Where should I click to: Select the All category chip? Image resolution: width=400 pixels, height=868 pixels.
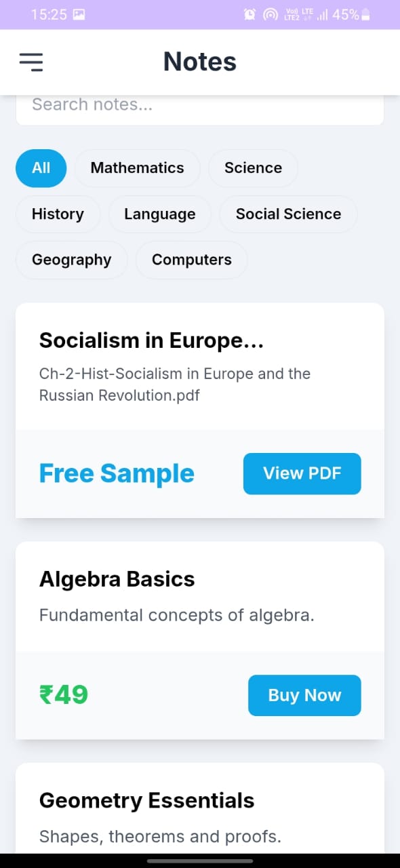[x=41, y=168]
